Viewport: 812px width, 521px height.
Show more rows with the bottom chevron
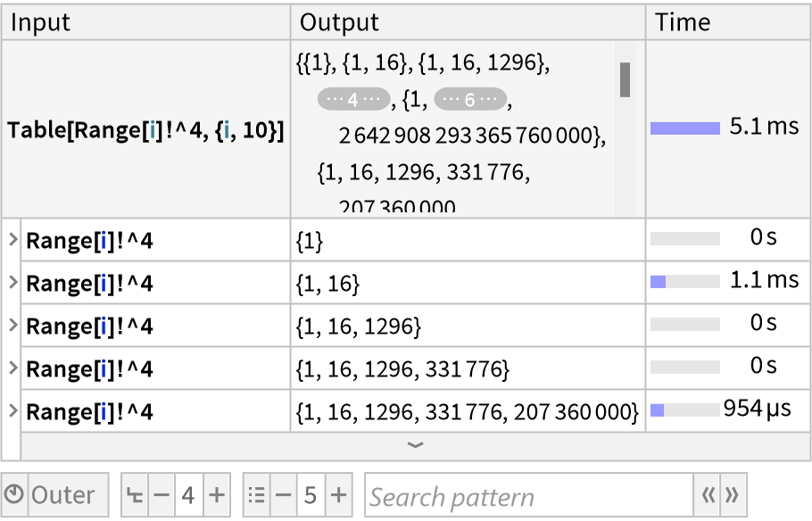pyautogui.click(x=415, y=446)
